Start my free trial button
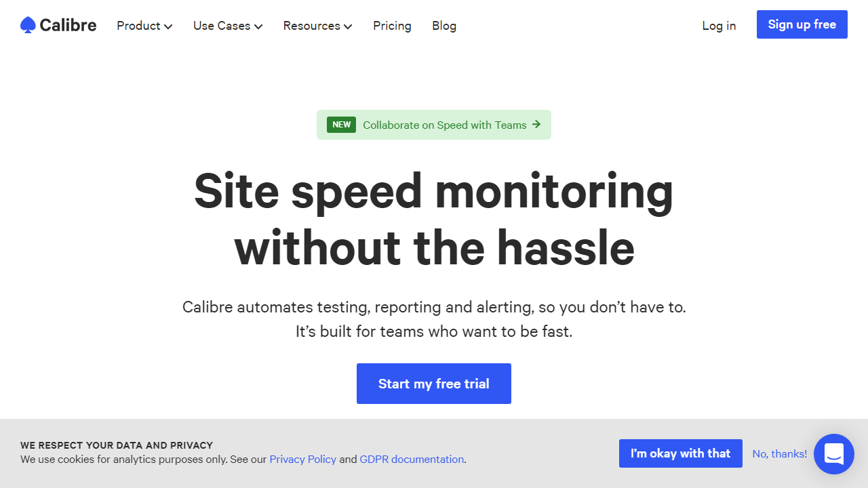 (434, 384)
